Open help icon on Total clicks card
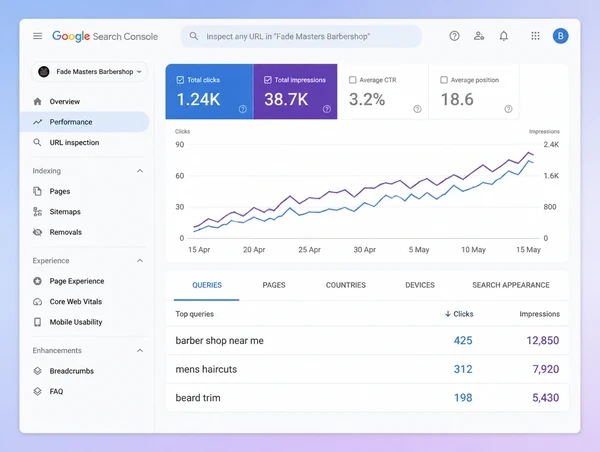600x452 pixels. point(243,109)
